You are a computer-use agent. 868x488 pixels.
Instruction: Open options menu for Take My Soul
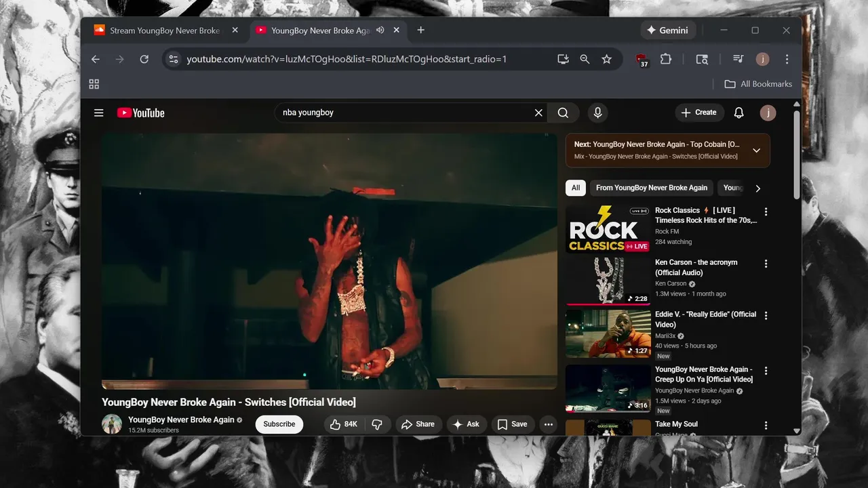(766, 426)
